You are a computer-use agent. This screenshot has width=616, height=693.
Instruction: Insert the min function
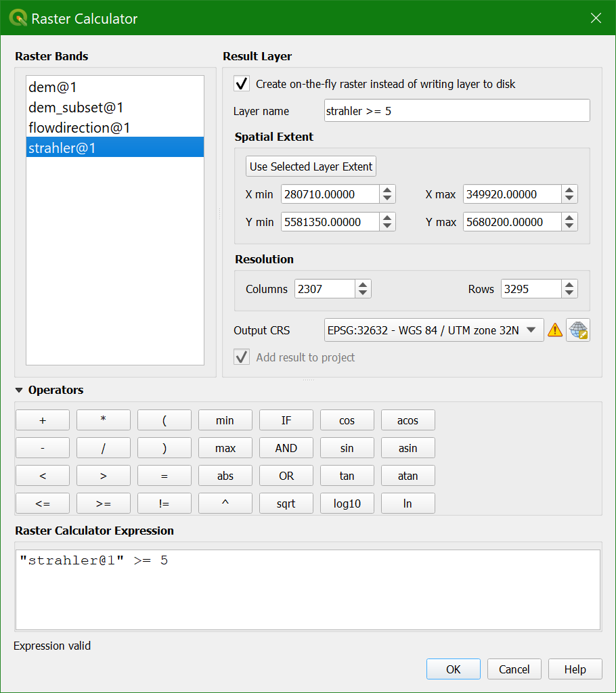(225, 420)
